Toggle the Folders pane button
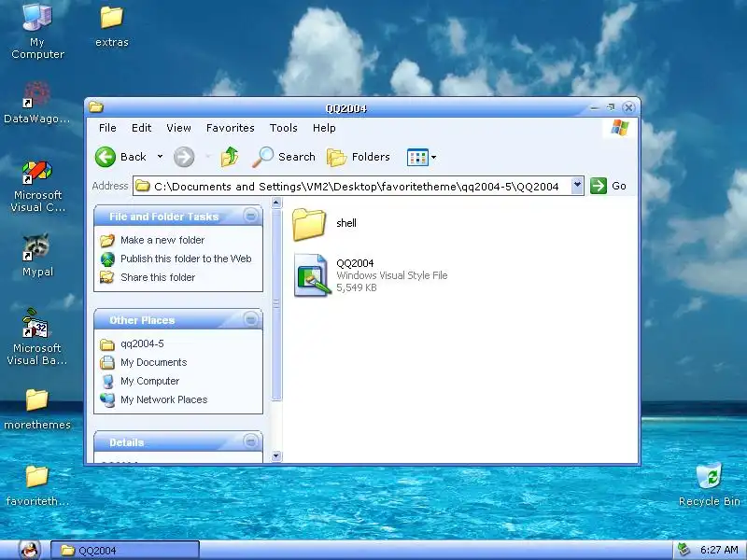Screen dimensions: 747x560 coord(359,157)
